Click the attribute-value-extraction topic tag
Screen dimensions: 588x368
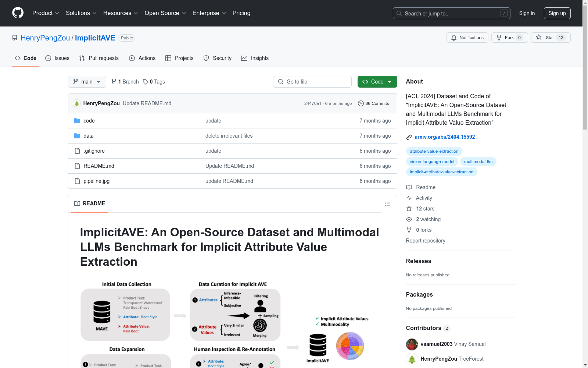[434, 151]
